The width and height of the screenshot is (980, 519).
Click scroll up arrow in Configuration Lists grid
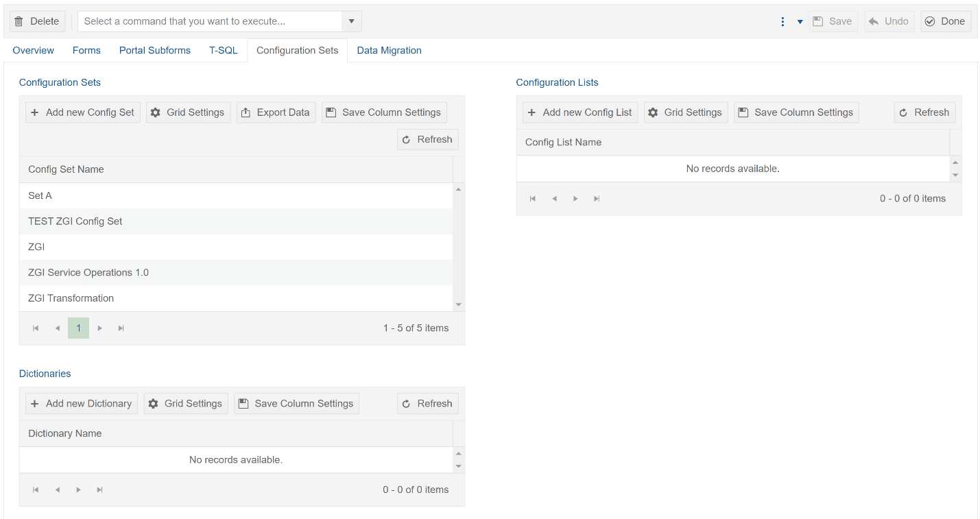(955, 162)
